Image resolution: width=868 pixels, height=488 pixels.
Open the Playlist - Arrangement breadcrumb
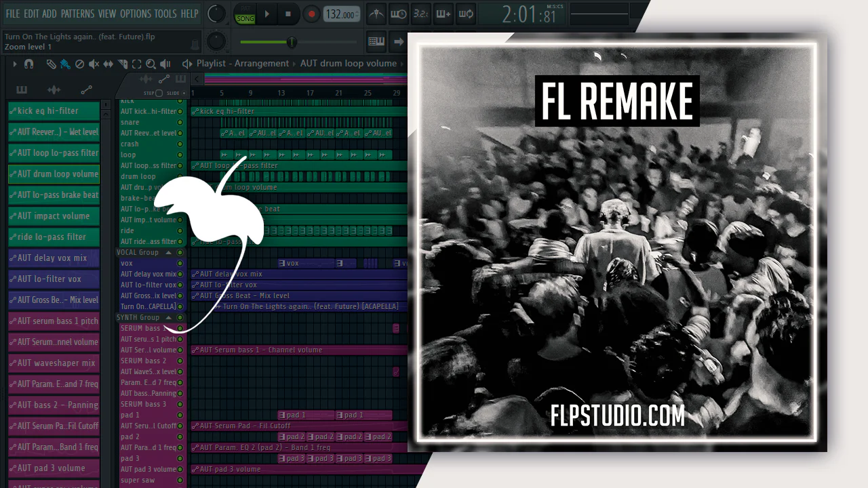(x=243, y=64)
